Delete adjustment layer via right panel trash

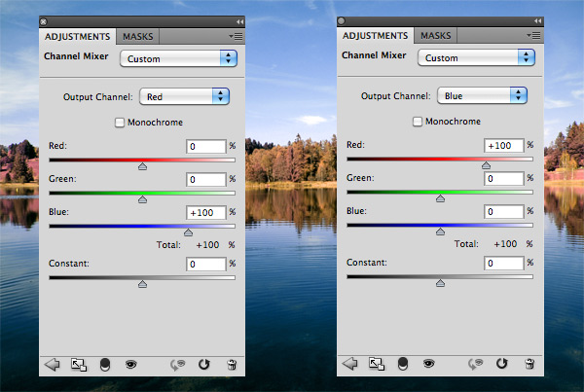click(529, 364)
